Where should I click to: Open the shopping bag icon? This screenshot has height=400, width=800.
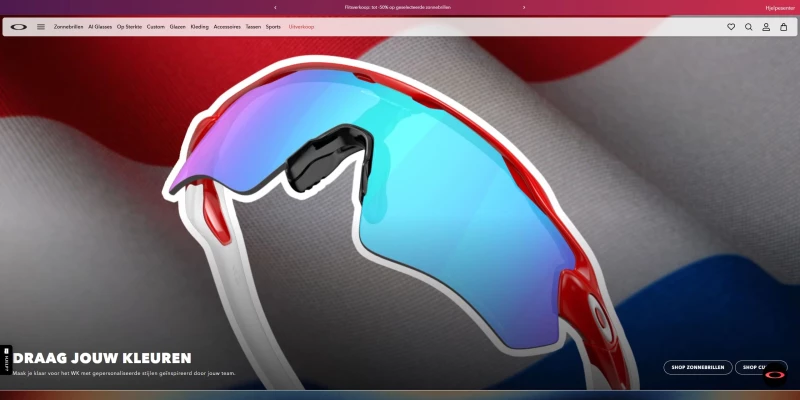(x=784, y=27)
